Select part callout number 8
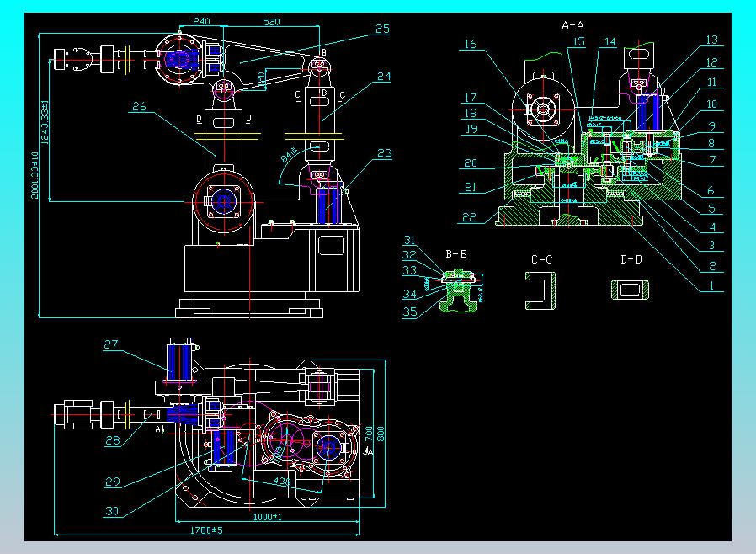The height and width of the screenshot is (554, 756). pyautogui.click(x=711, y=143)
